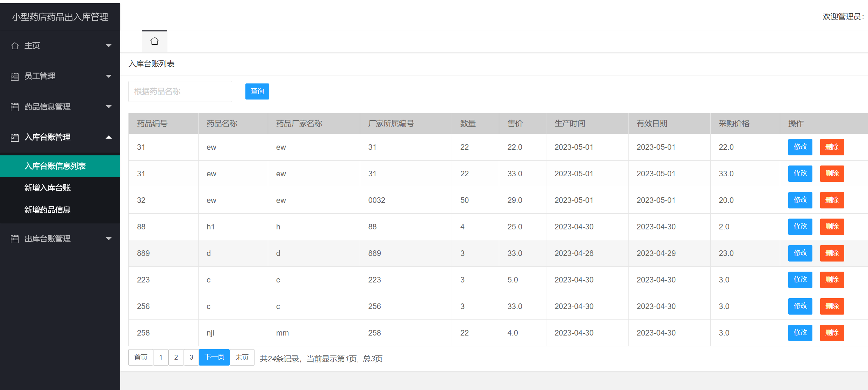Go to page 2 of the results
The image size is (868, 390).
(x=176, y=357)
